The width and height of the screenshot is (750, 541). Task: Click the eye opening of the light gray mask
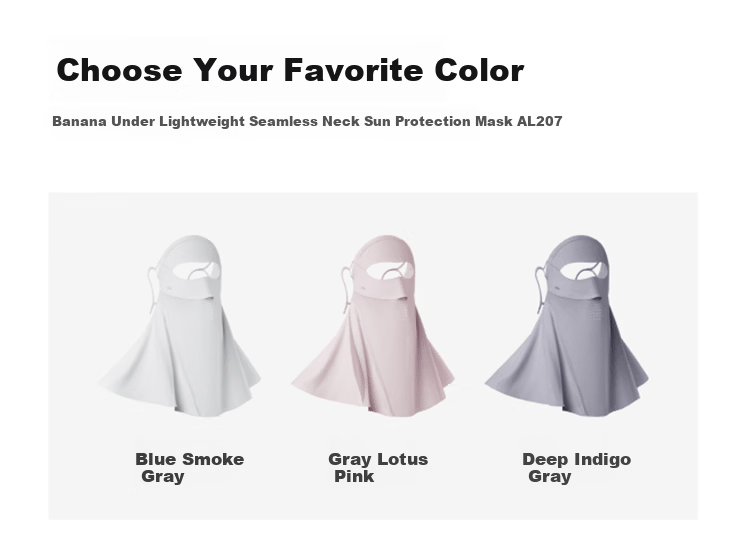pos(195,272)
